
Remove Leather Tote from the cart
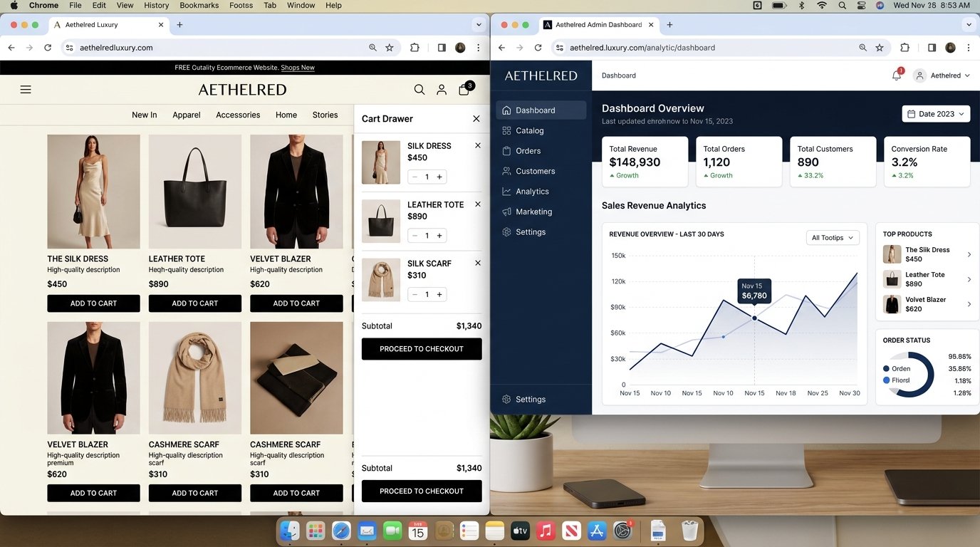pos(478,204)
